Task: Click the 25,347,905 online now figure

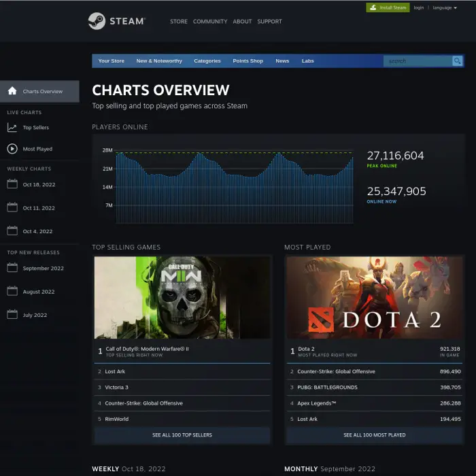Action: point(396,191)
